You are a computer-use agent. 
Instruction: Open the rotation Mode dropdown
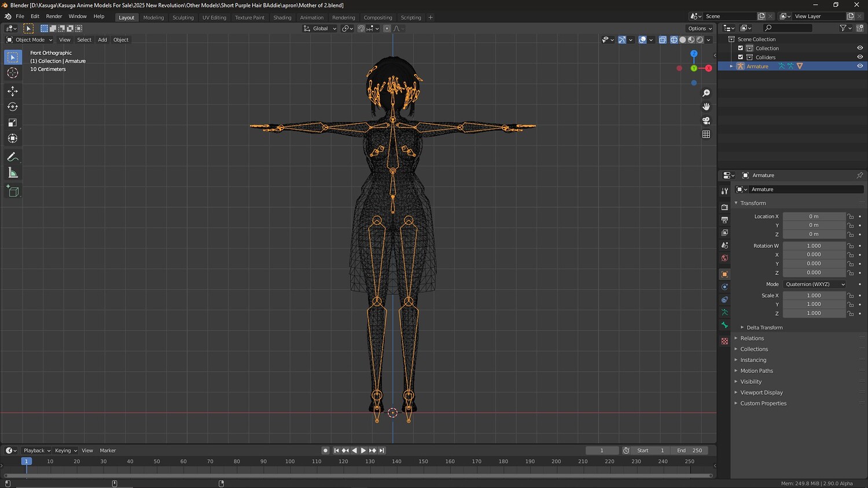pos(815,284)
